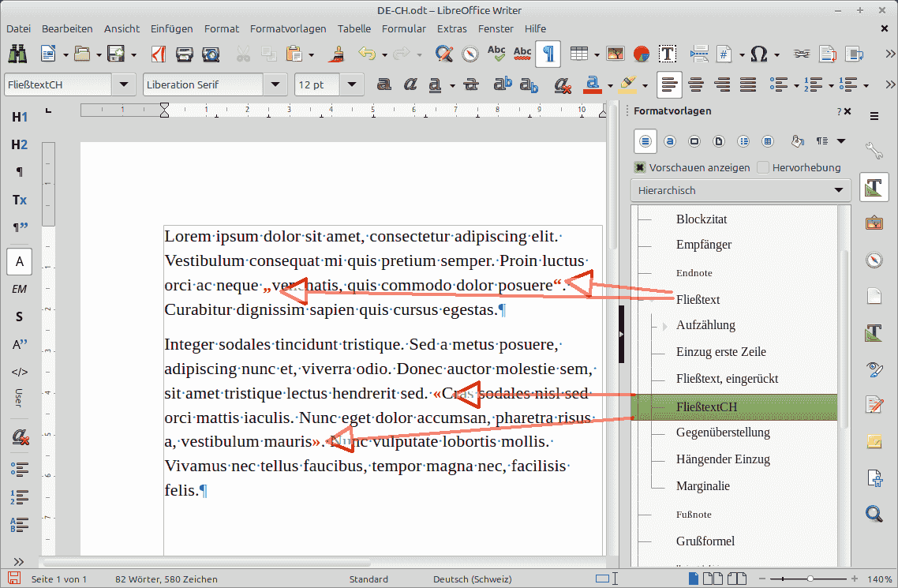Open the Extras menu
Image resolution: width=898 pixels, height=588 pixels.
point(452,28)
